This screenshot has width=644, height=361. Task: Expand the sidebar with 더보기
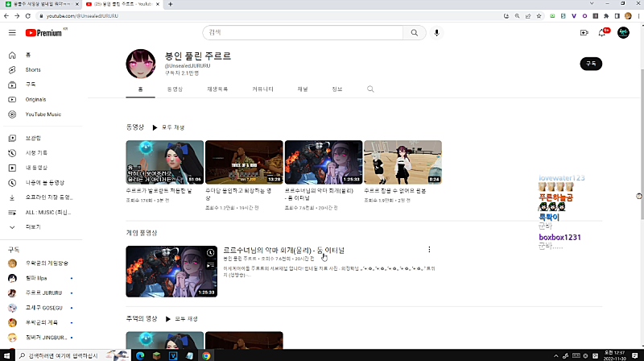pyautogui.click(x=32, y=226)
